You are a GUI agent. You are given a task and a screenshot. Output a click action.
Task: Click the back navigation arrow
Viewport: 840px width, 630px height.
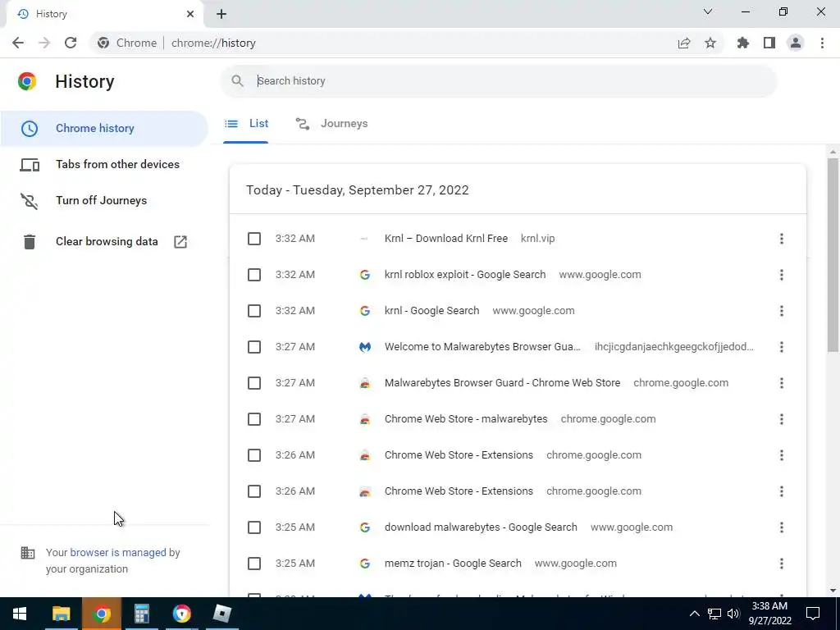point(18,43)
